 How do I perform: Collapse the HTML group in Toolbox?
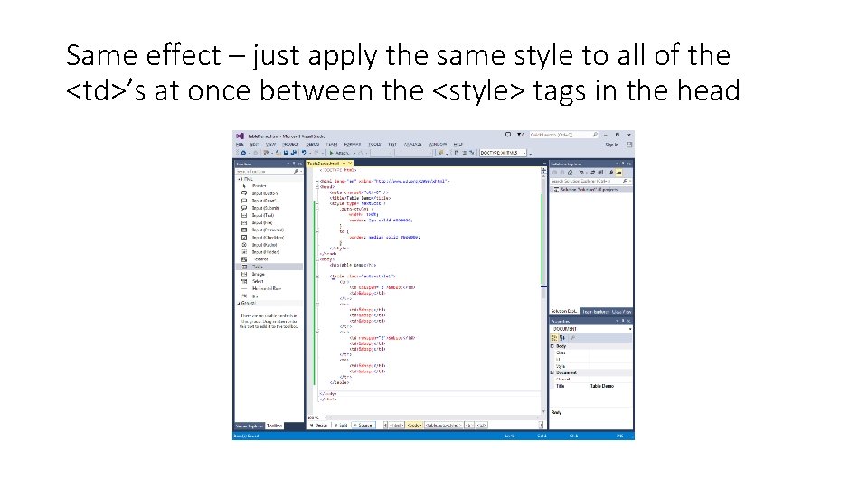239,179
